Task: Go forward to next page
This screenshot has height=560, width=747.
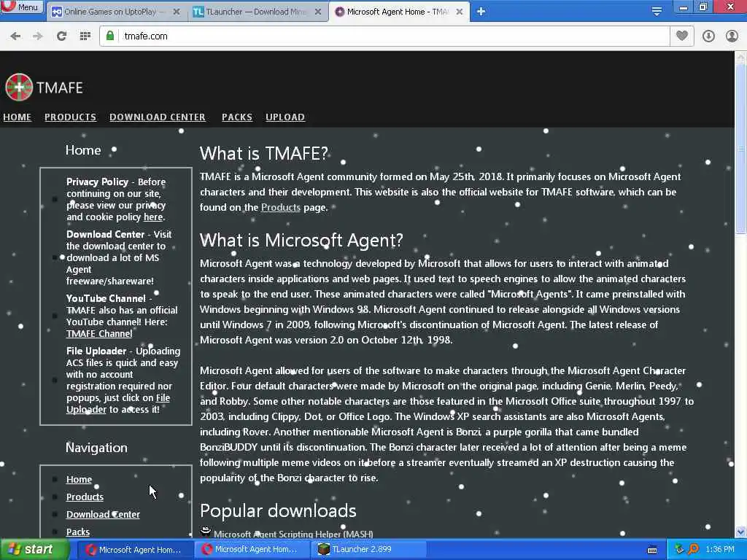Action: pos(38,36)
